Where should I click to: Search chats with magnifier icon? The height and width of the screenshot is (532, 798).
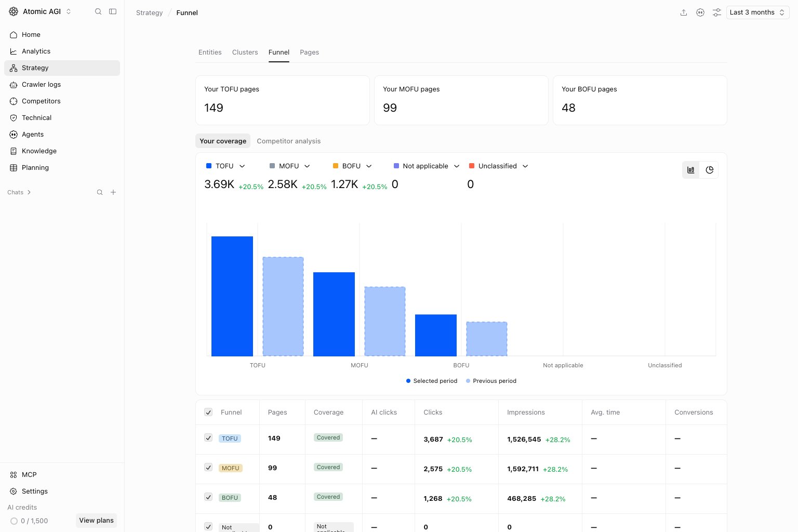tap(100, 192)
